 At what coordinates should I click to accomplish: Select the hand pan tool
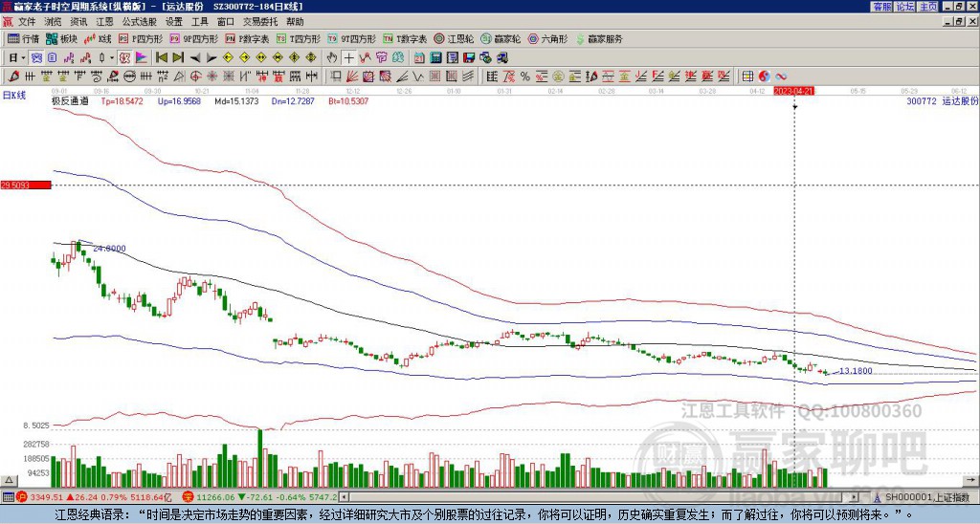coord(332,58)
